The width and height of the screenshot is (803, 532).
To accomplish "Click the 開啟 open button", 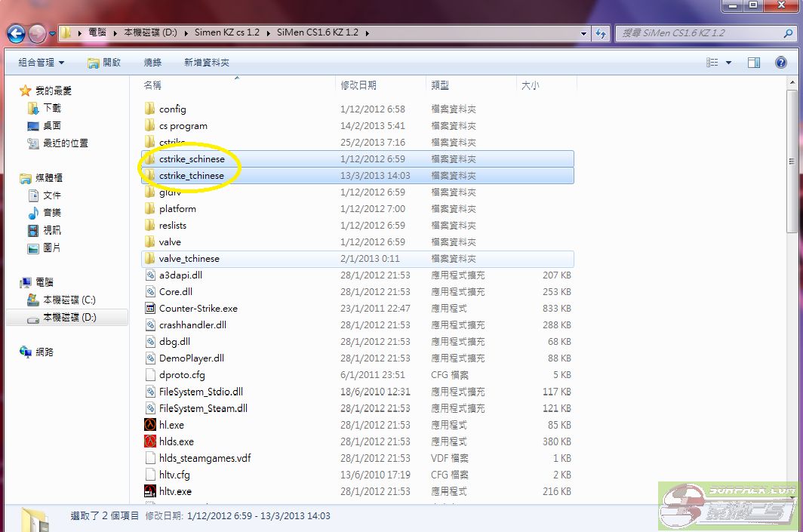I will click(x=104, y=63).
